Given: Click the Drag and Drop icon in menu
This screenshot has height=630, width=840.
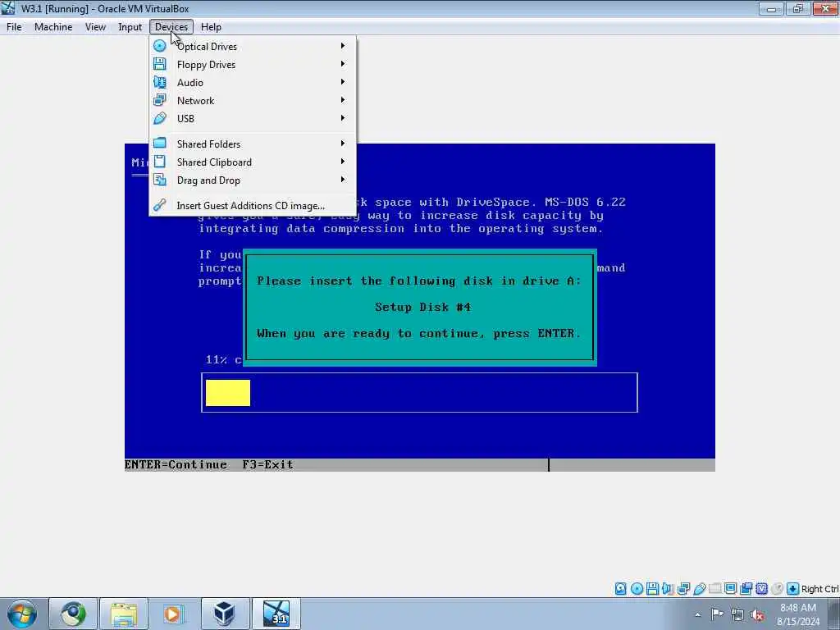Looking at the screenshot, I should 160,180.
